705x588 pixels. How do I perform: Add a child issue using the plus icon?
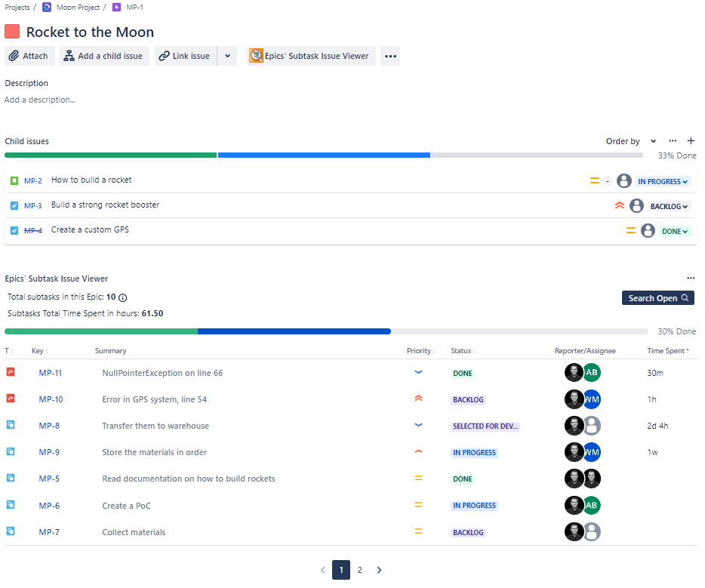click(x=691, y=141)
